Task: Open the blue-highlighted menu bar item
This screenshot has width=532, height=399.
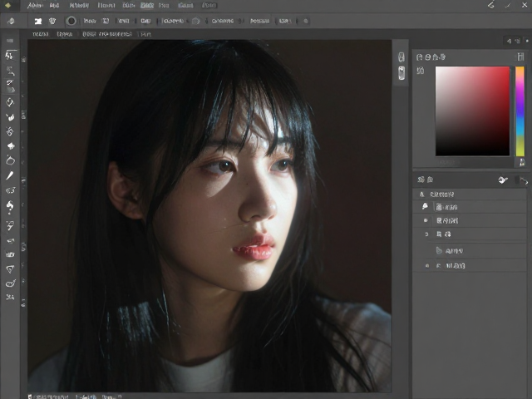Action: tap(147, 6)
